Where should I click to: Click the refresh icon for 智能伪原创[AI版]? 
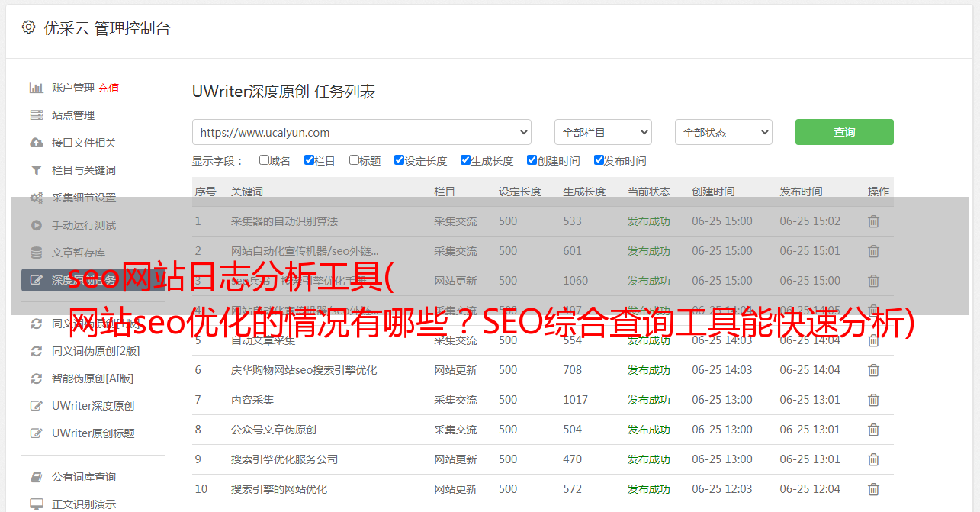click(x=36, y=378)
